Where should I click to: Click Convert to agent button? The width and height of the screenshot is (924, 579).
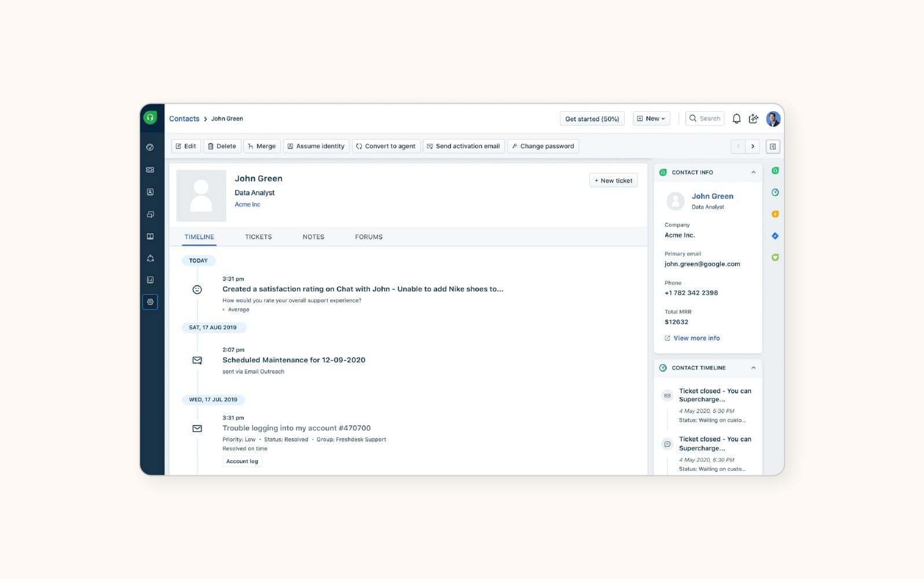pyautogui.click(x=386, y=146)
